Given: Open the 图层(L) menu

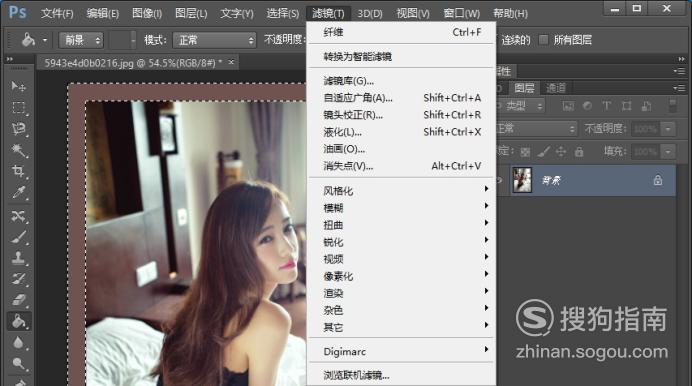Looking at the screenshot, I should pos(191,13).
